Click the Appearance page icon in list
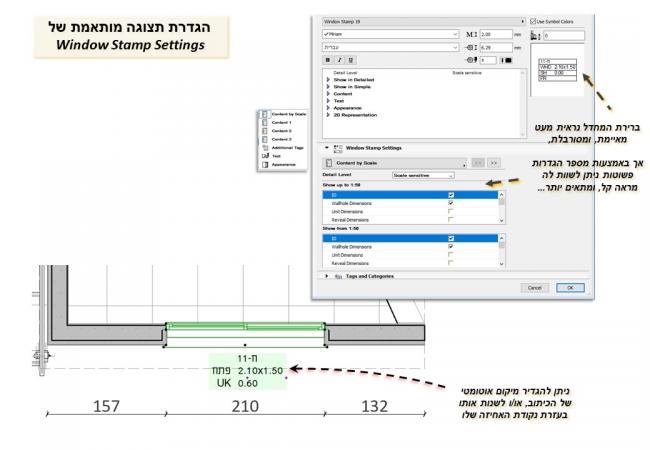The height and width of the screenshot is (450, 650). pos(264,166)
